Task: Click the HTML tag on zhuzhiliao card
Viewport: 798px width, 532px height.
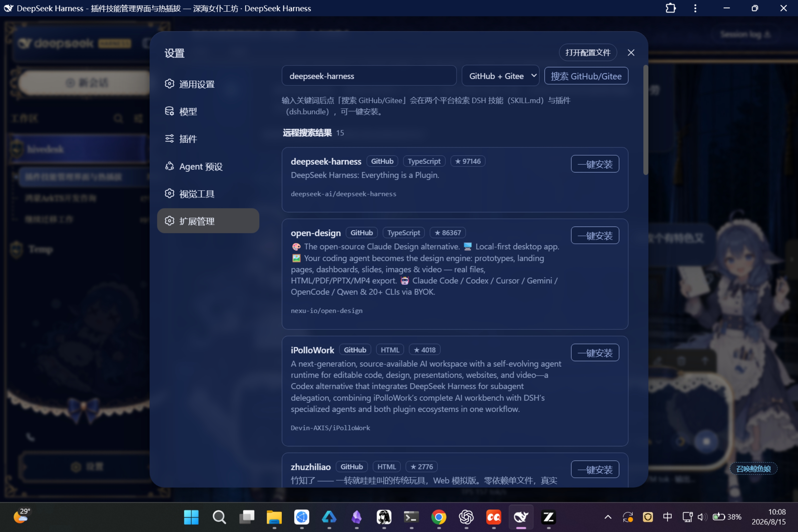Action: pos(386,467)
